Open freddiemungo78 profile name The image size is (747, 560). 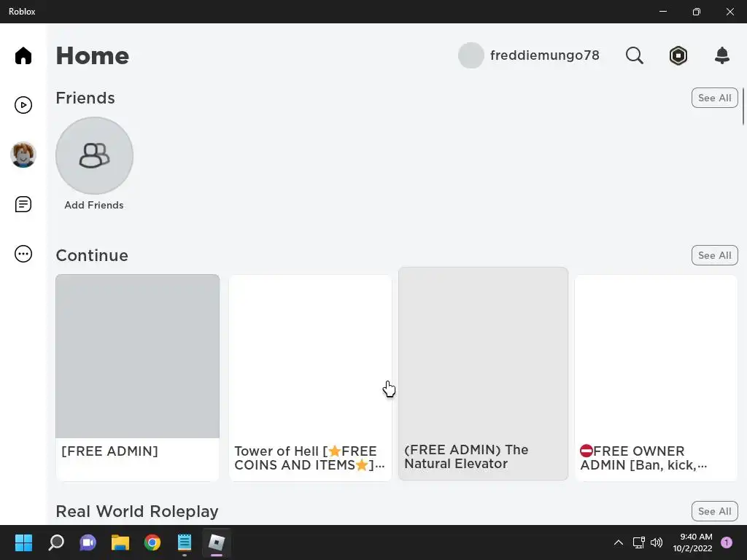tap(544, 55)
